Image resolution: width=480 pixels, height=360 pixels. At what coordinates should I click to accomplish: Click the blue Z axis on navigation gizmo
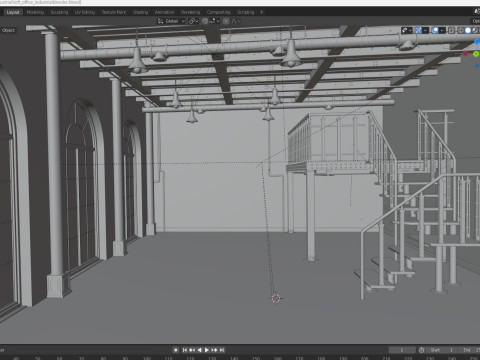coord(477,42)
